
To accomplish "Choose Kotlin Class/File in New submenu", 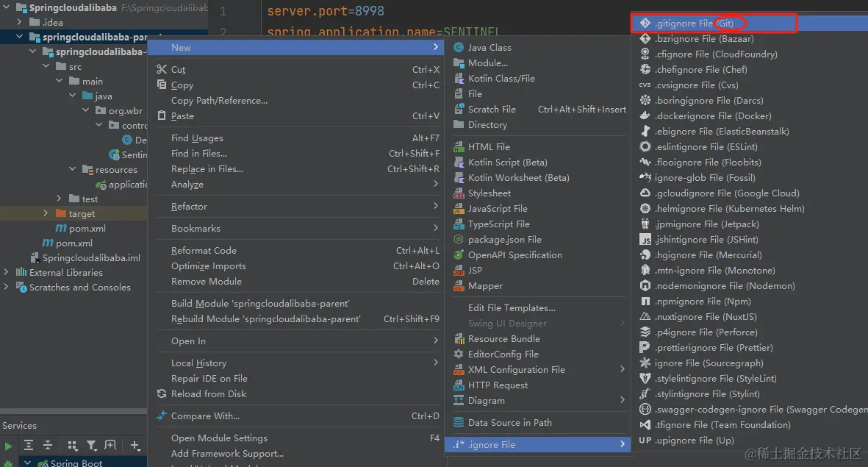I will coord(537,79).
